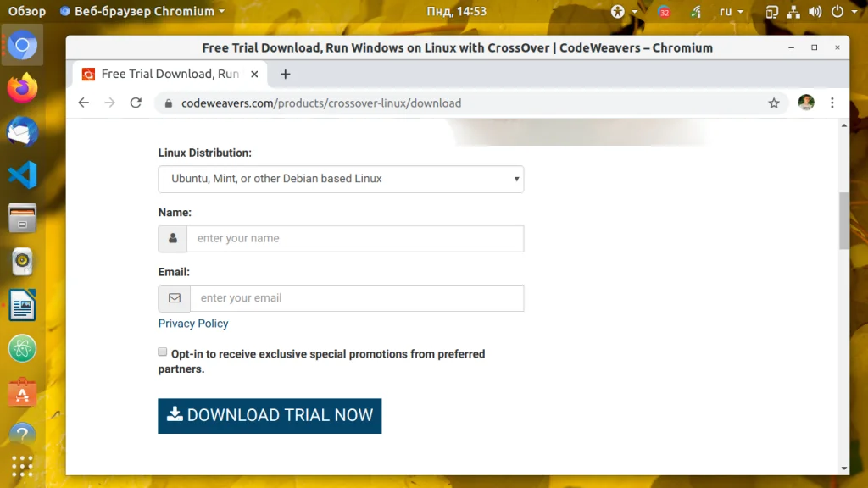
Task: Open Веб-браузер Chromium app menu
Action: pyautogui.click(x=142, y=11)
